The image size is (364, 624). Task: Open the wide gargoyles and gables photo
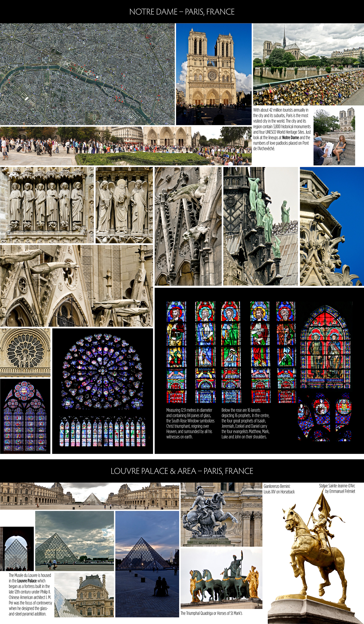pyautogui.click(x=76, y=286)
